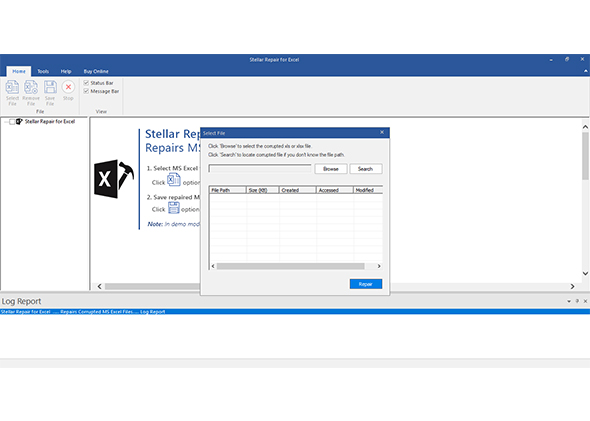The image size is (590, 421).
Task: Collapse the ribbon with the top-right chevron
Action: click(x=585, y=71)
